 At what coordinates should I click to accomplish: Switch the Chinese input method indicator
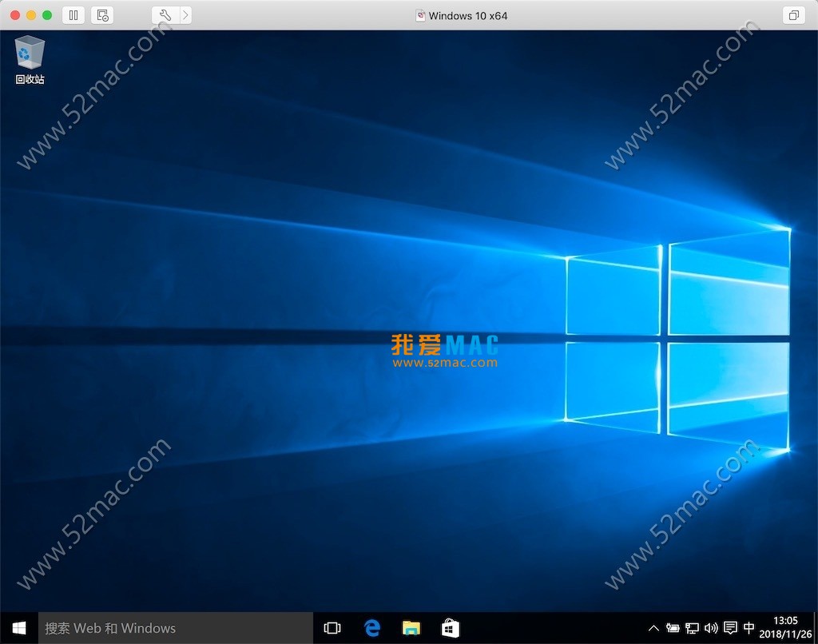click(x=749, y=628)
